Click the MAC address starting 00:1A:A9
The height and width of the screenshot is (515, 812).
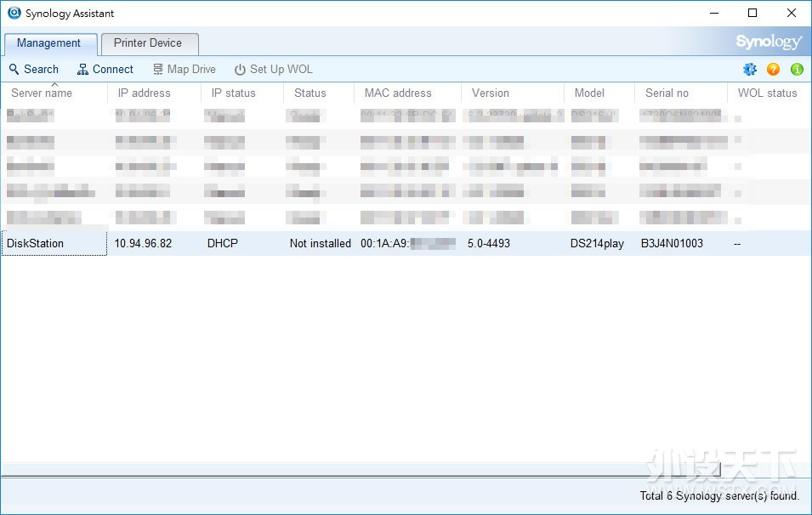click(x=408, y=243)
